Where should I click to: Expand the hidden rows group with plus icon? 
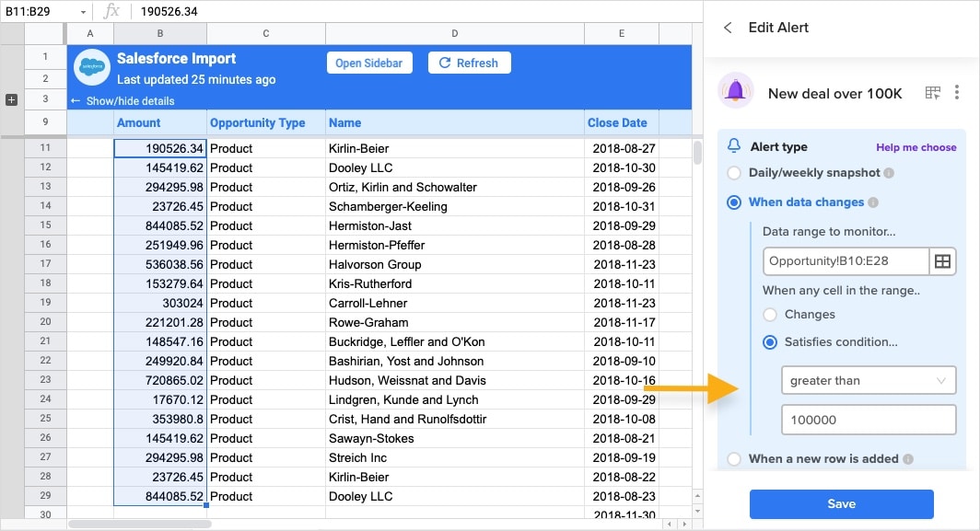pyautogui.click(x=12, y=99)
